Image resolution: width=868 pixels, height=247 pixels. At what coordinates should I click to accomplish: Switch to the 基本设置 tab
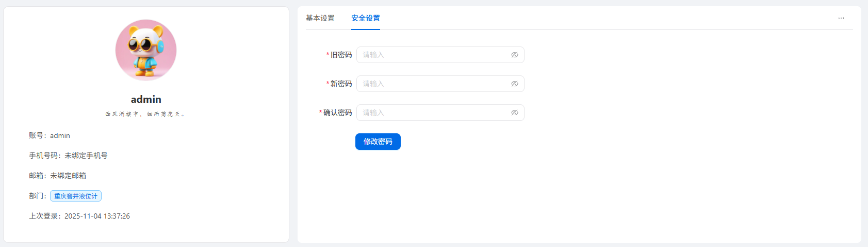click(x=320, y=18)
